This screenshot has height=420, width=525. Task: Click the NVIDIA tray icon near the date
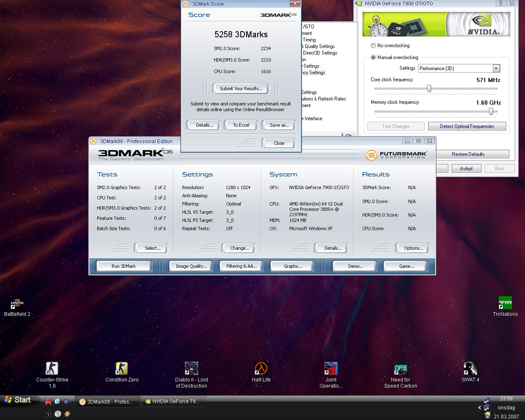click(487, 415)
